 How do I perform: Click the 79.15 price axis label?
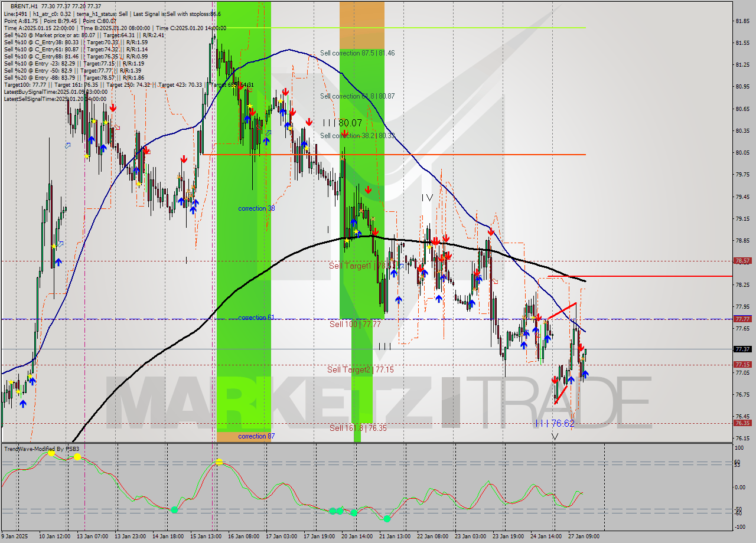742,219
